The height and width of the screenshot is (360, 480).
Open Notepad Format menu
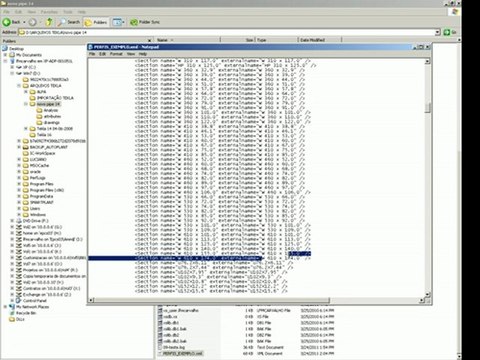point(116,54)
